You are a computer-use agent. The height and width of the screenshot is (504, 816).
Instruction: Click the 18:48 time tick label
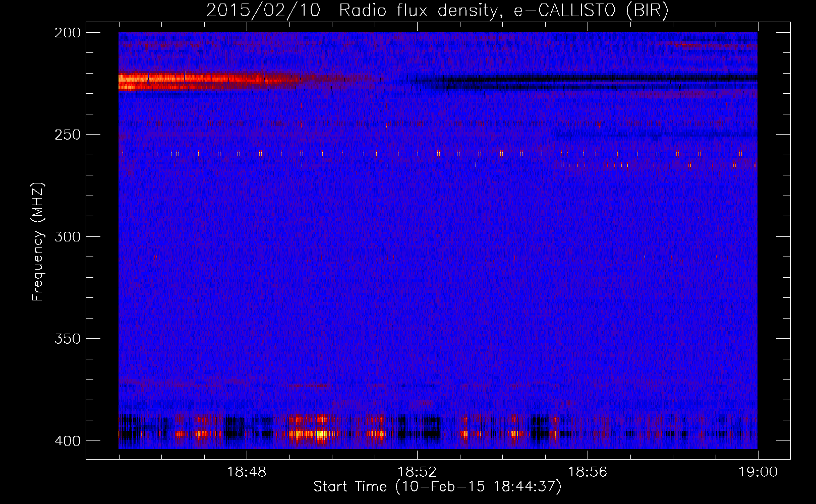pyautogui.click(x=247, y=472)
